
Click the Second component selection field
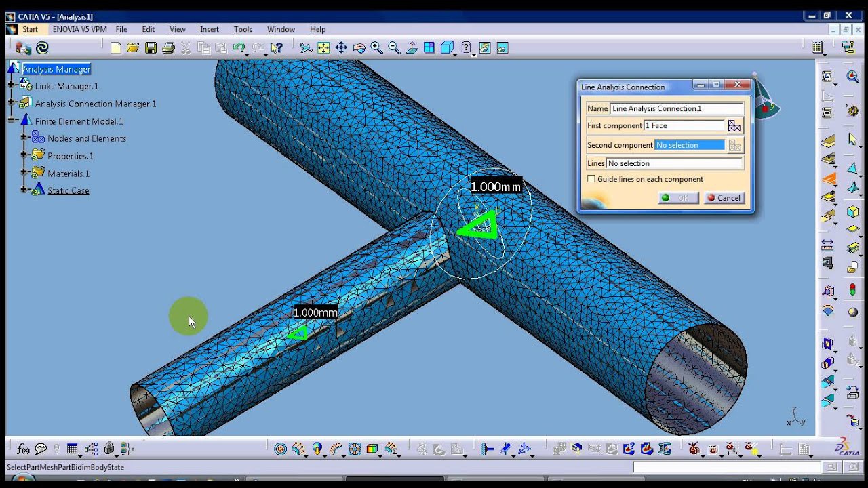(x=689, y=145)
